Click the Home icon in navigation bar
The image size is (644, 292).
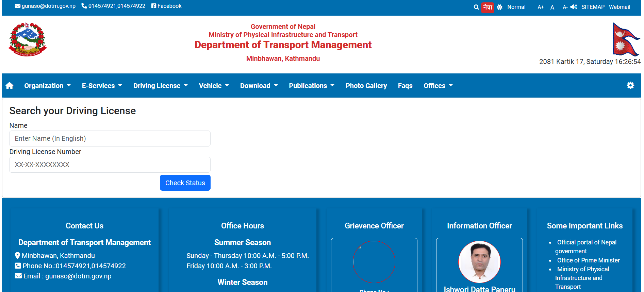coord(10,86)
